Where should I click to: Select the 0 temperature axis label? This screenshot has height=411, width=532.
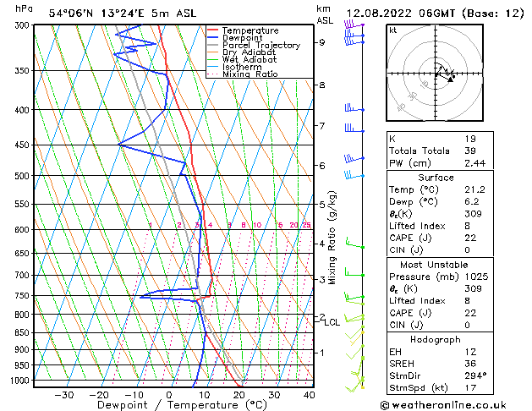169,396
